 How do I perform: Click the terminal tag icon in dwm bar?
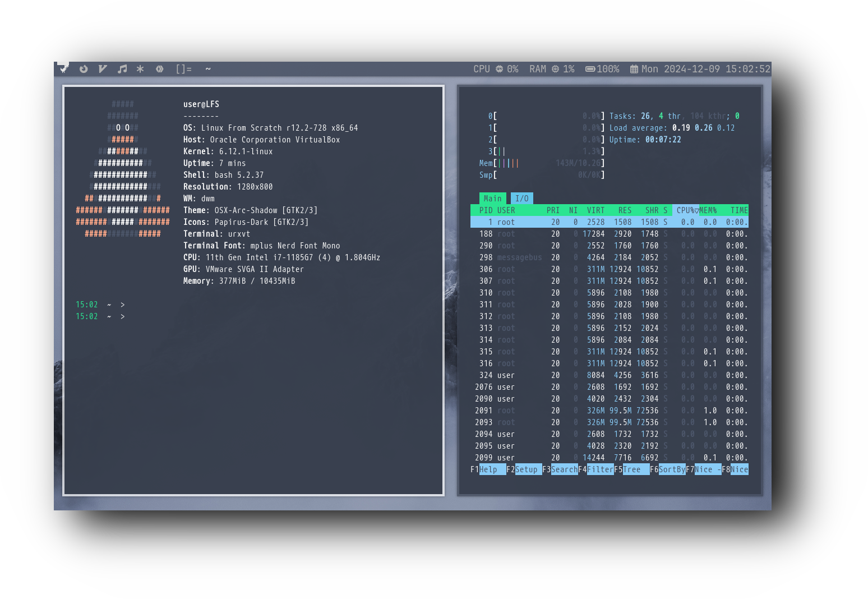click(x=63, y=68)
